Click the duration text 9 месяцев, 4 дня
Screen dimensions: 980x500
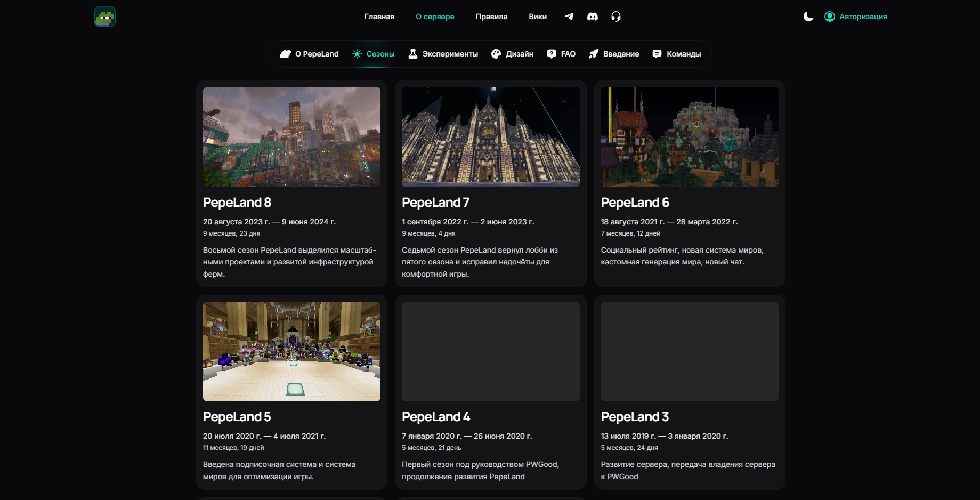(428, 233)
